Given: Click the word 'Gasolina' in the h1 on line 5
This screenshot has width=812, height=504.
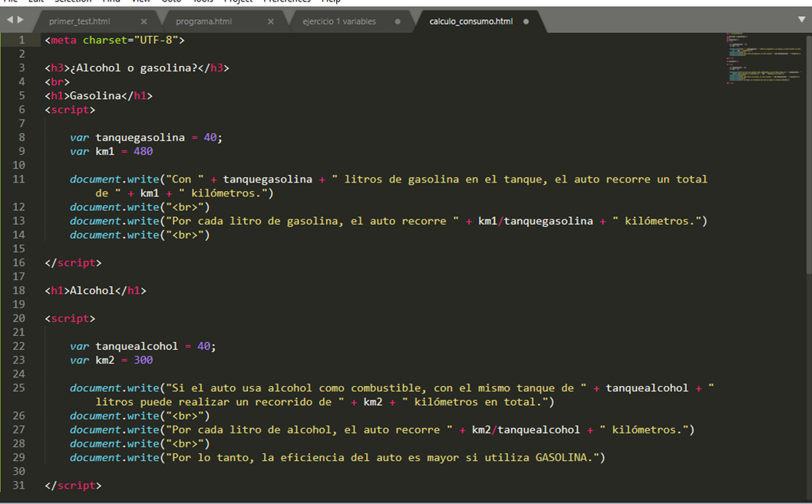Looking at the screenshot, I should [95, 96].
